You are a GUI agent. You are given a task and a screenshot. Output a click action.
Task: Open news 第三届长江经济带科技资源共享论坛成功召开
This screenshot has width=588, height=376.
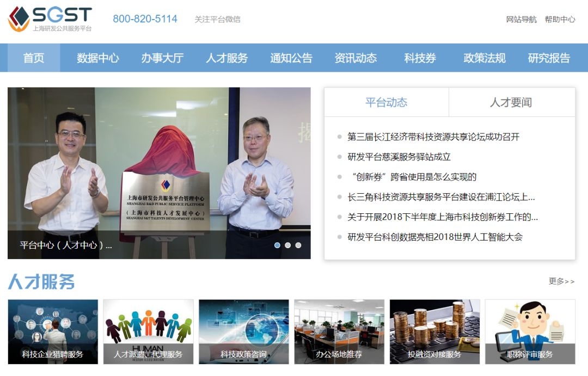433,137
